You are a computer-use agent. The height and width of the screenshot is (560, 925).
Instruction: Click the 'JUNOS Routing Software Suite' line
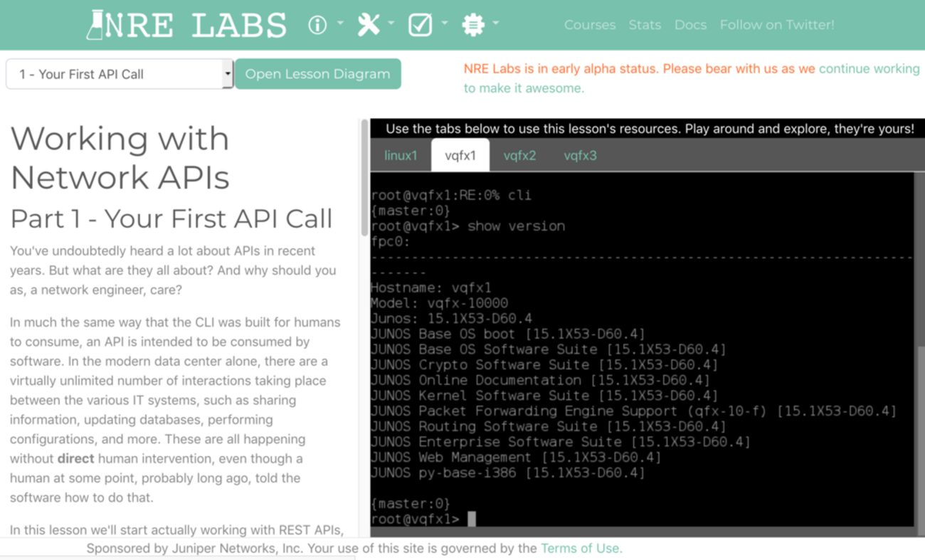549,427
